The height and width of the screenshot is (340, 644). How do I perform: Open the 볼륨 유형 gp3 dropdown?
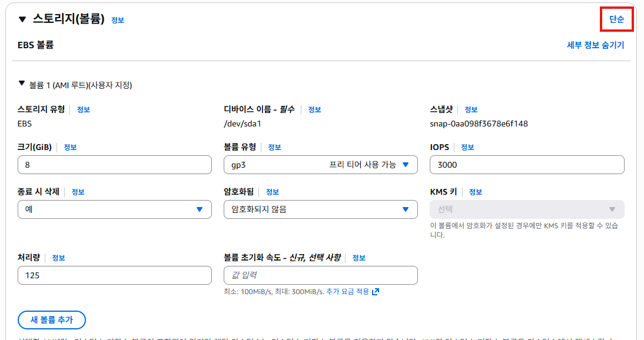(x=321, y=165)
